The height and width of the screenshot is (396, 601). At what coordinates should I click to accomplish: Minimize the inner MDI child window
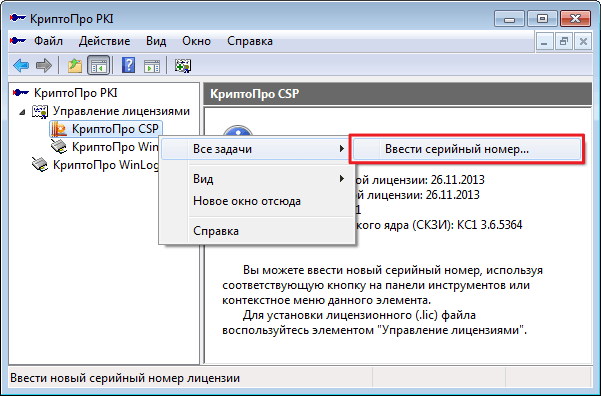(544, 41)
